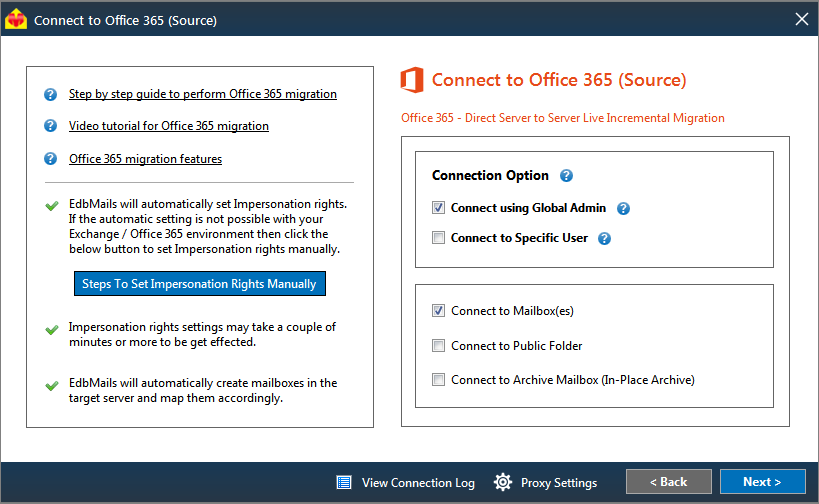
Task: Uncheck Connect using Global Admin
Action: (438, 207)
